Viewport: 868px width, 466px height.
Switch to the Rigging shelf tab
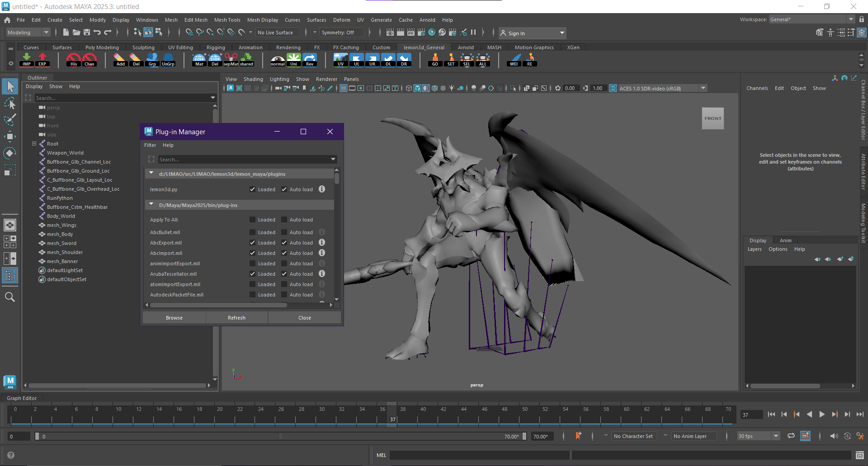(216, 47)
